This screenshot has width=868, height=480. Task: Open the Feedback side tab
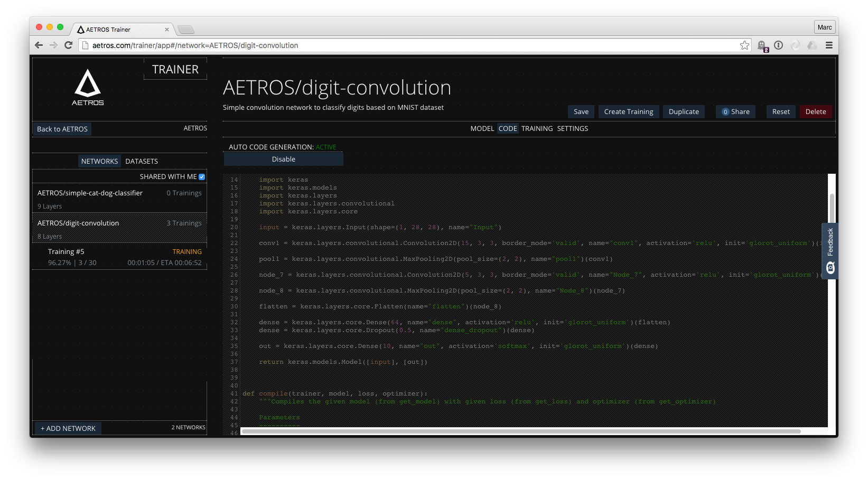(830, 251)
